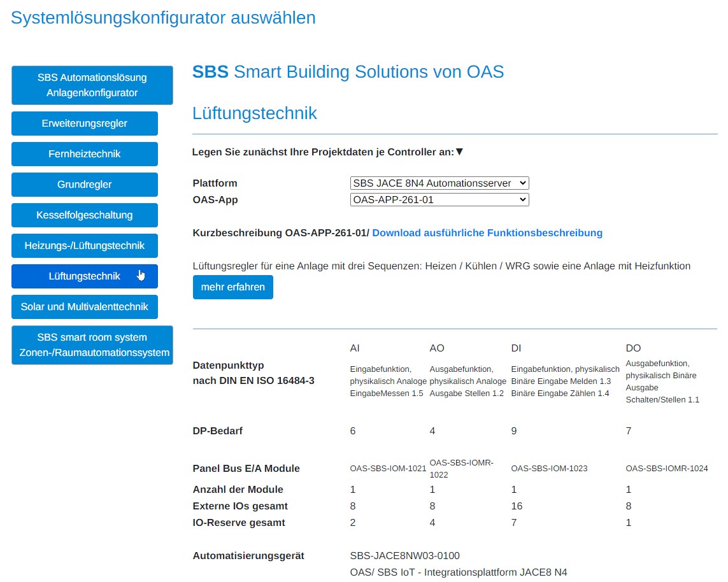The image size is (728, 582).
Task: Select Heizungs-/Lüftungstechnik menu button
Action: coord(85,246)
